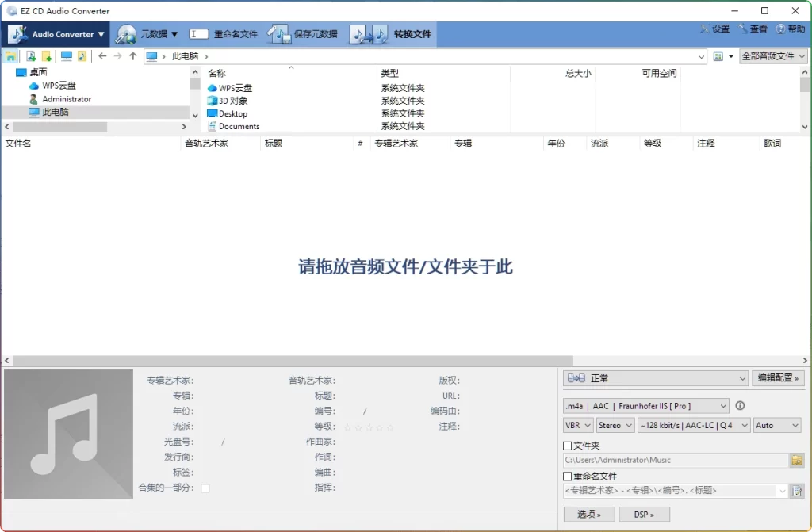Check the 重命名文件 rename checkbox

(566, 475)
